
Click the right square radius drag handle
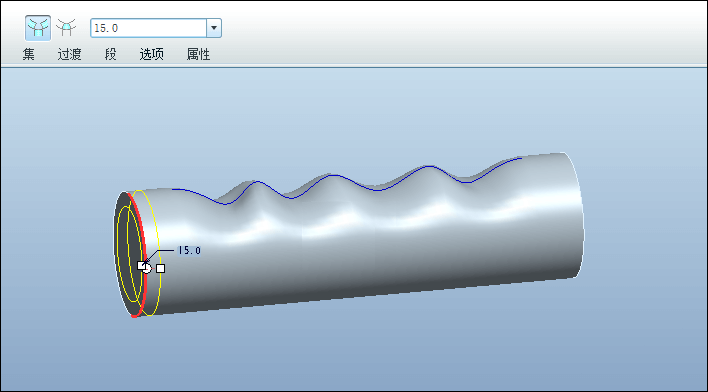click(160, 268)
